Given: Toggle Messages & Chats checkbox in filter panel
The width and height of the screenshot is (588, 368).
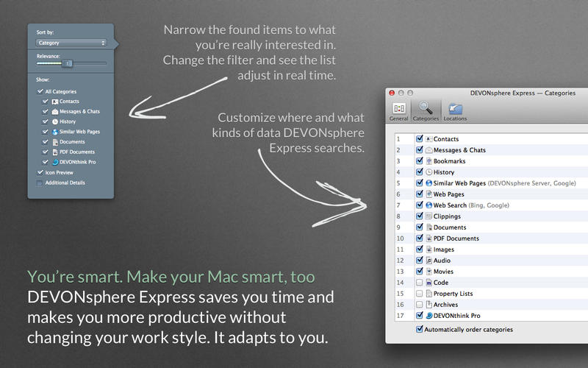Looking at the screenshot, I should [x=46, y=112].
